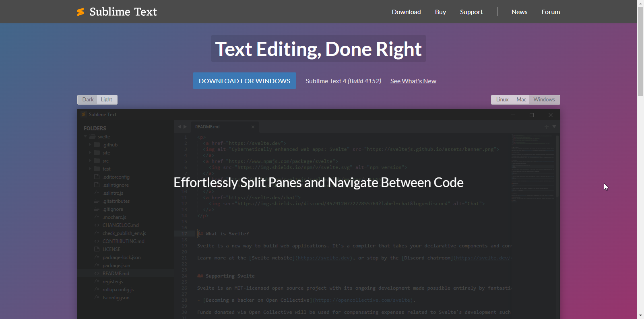Screen dimensions: 644x319
Task: Switch screenshot to Dark theme
Action: [88, 100]
